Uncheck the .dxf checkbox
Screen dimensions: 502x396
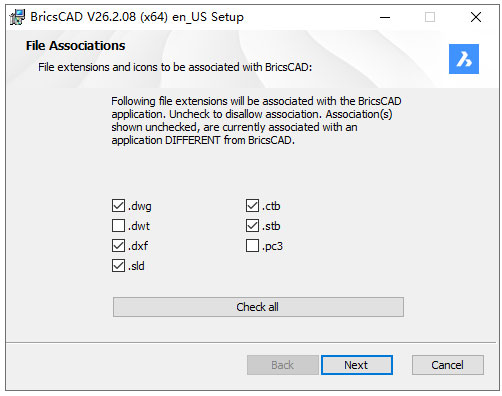[x=118, y=246]
